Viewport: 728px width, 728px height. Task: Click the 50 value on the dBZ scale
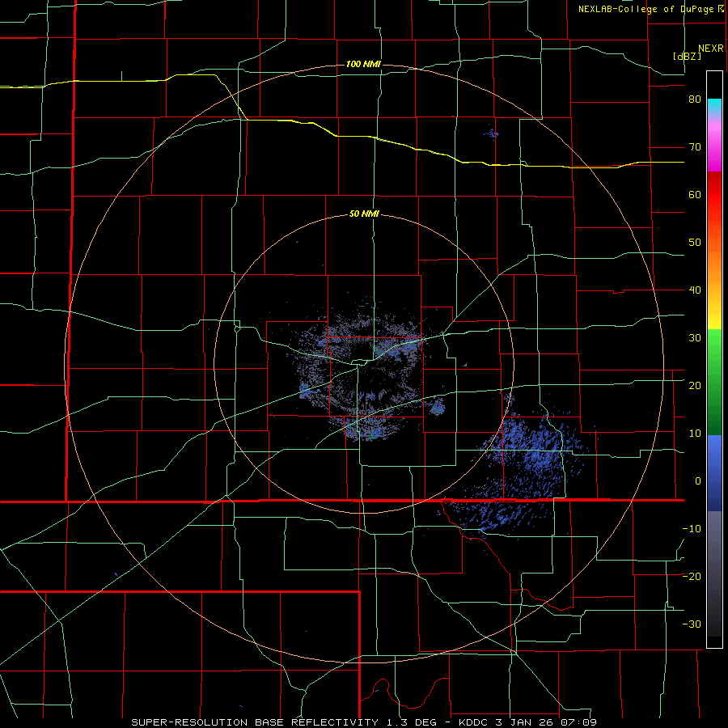tap(695, 243)
